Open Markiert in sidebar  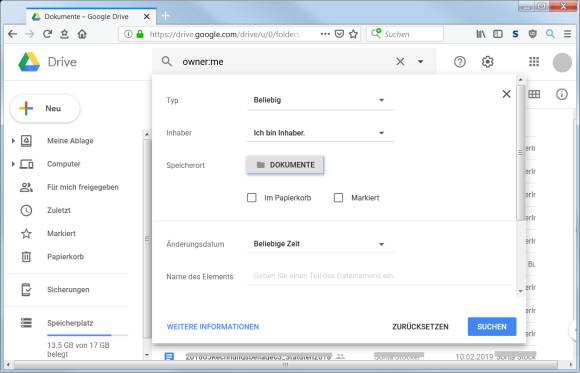[x=61, y=233]
